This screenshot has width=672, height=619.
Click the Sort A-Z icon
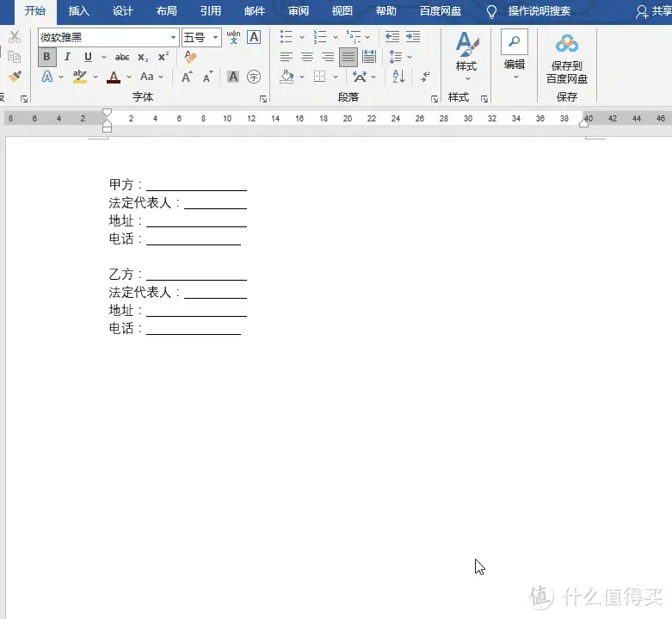tap(398, 77)
